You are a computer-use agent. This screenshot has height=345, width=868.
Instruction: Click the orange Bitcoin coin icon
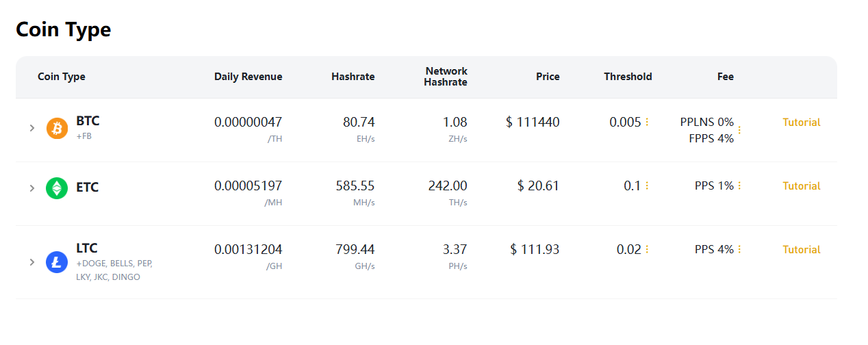[57, 128]
